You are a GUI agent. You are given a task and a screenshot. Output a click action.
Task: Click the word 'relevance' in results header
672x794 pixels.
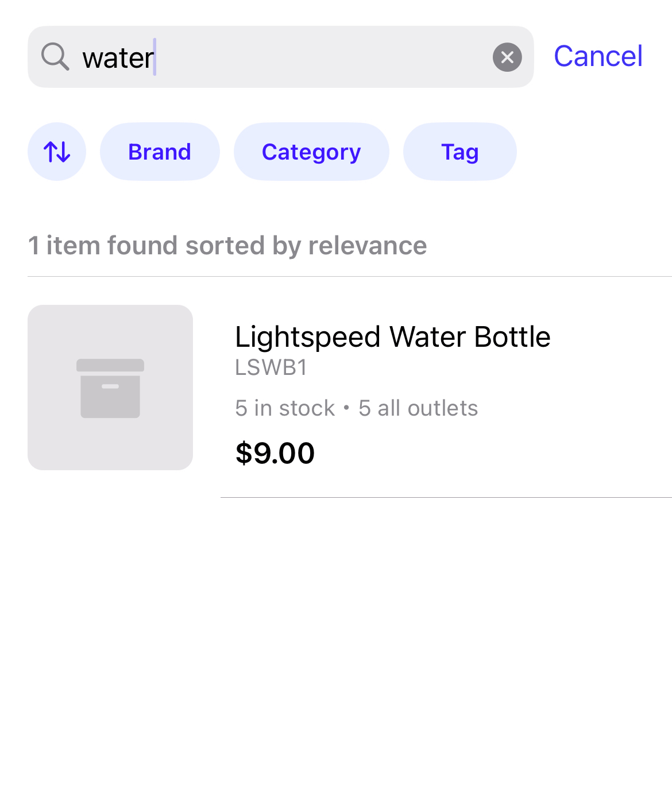pos(368,246)
